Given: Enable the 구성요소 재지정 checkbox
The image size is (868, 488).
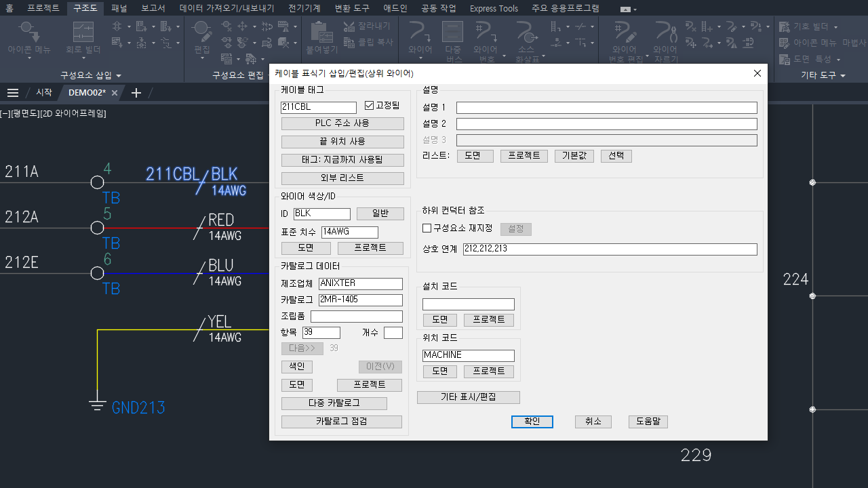Looking at the screenshot, I should tap(427, 228).
